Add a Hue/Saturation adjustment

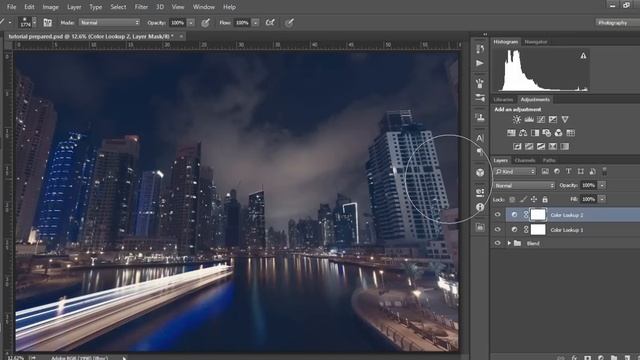tap(511, 133)
